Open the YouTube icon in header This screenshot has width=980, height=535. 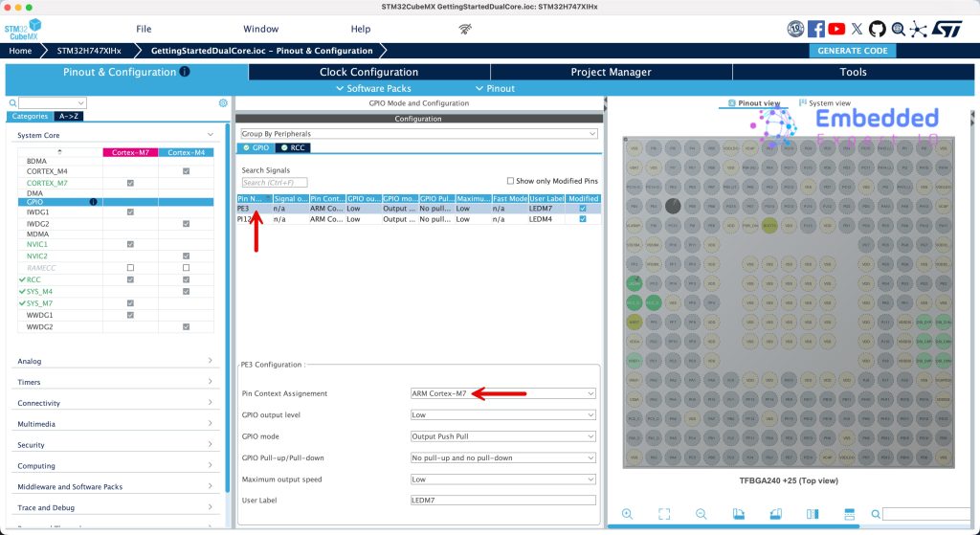(x=837, y=29)
